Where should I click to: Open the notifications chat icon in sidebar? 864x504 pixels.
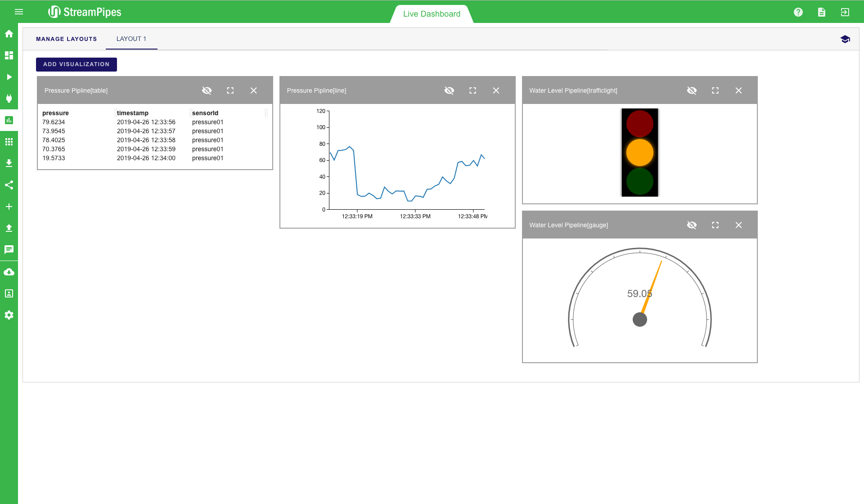coord(9,250)
